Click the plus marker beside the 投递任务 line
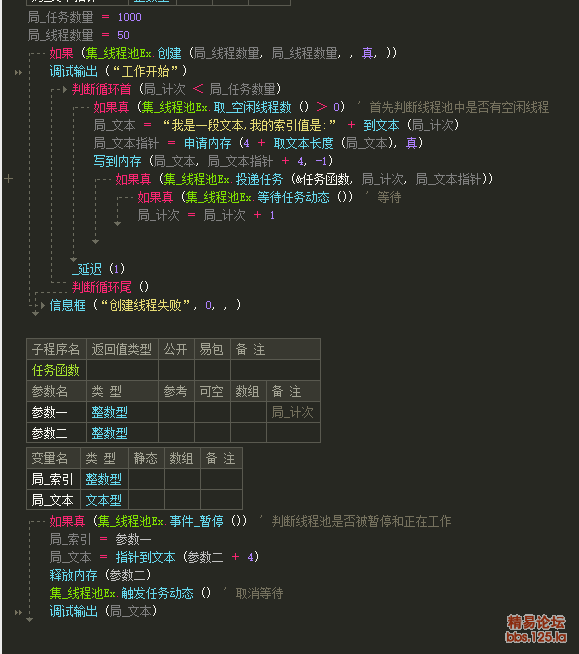This screenshot has height=654, width=579. (x=8, y=179)
